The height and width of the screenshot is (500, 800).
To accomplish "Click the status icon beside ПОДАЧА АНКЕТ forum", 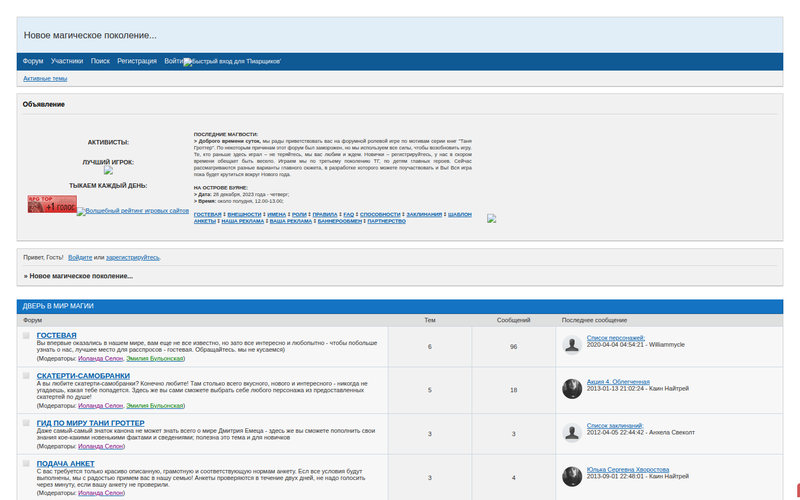I will point(26,464).
